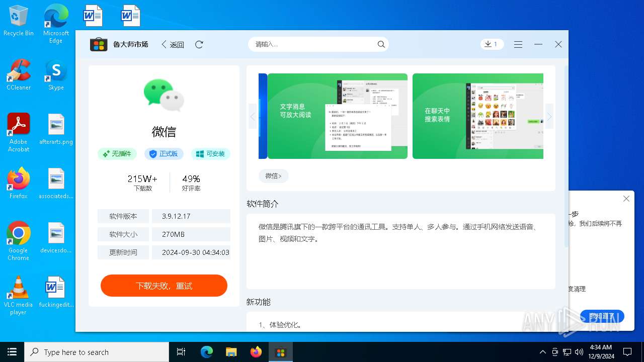Click the magnifier search icon
This screenshot has width=644, height=362.
381,44
